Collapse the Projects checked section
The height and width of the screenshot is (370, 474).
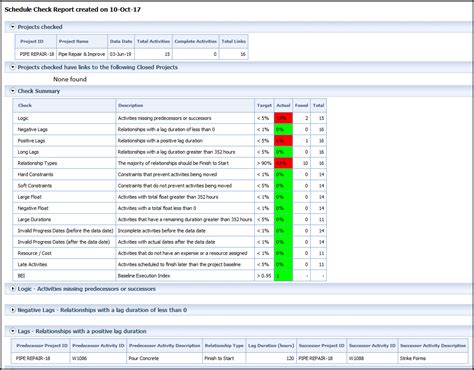pyautogui.click(x=13, y=27)
